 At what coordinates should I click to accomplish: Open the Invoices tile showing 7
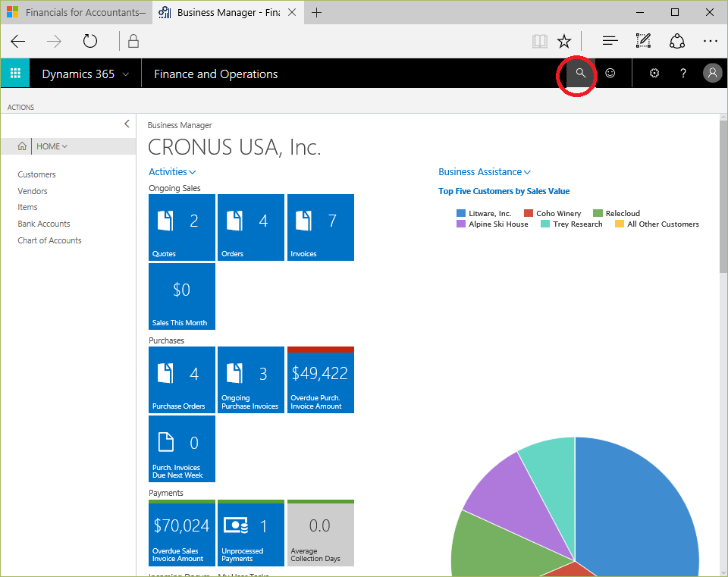[321, 227]
